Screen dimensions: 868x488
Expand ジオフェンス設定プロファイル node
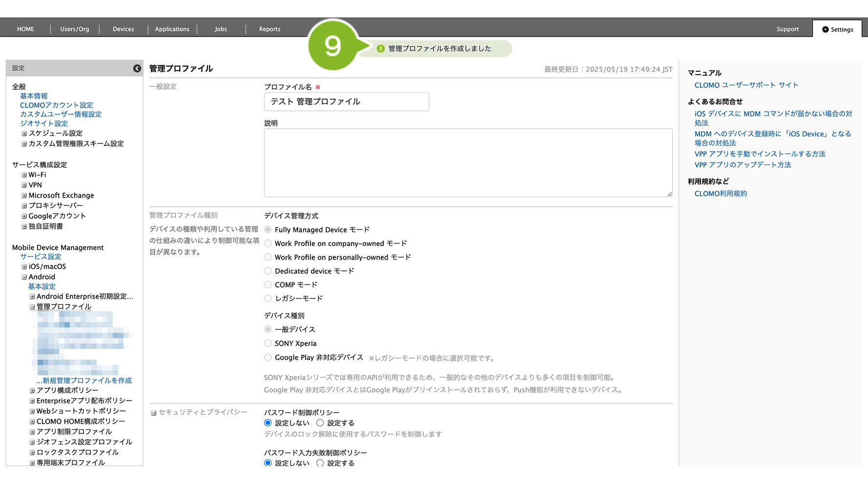32,442
